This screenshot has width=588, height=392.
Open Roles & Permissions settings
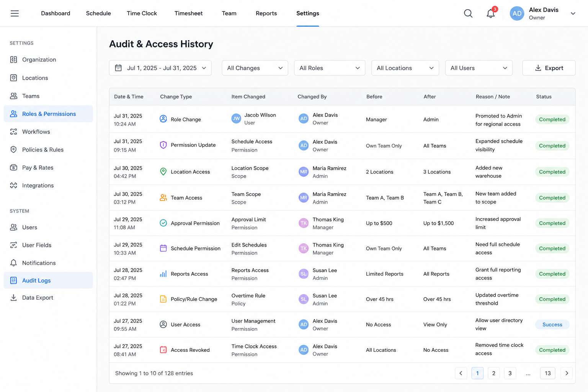point(48,114)
